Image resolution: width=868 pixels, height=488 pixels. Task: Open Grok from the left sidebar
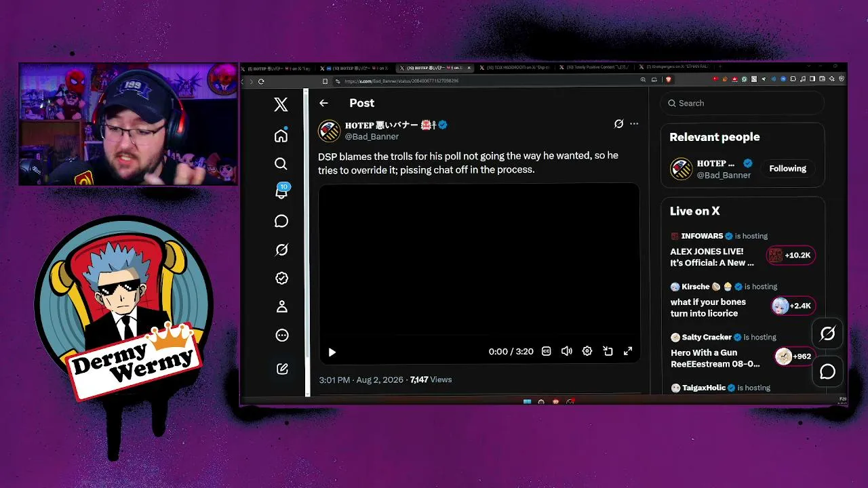click(281, 250)
